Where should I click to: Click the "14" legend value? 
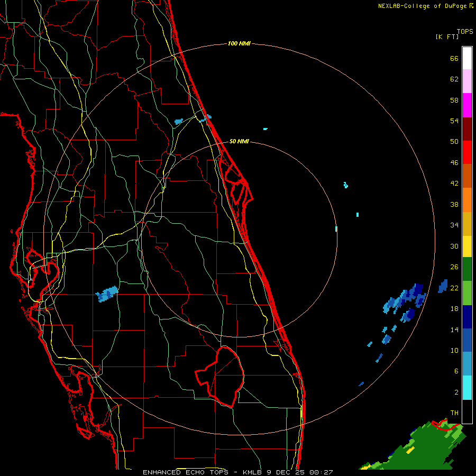[454, 329]
